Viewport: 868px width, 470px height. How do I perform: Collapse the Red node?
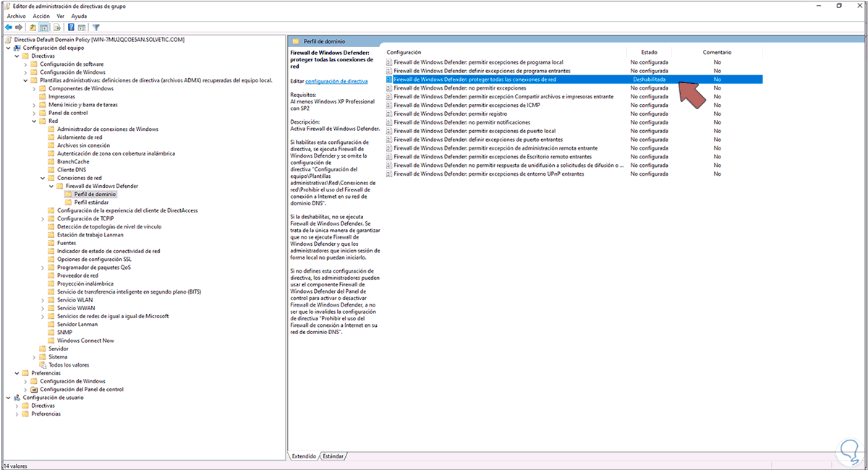(x=34, y=121)
